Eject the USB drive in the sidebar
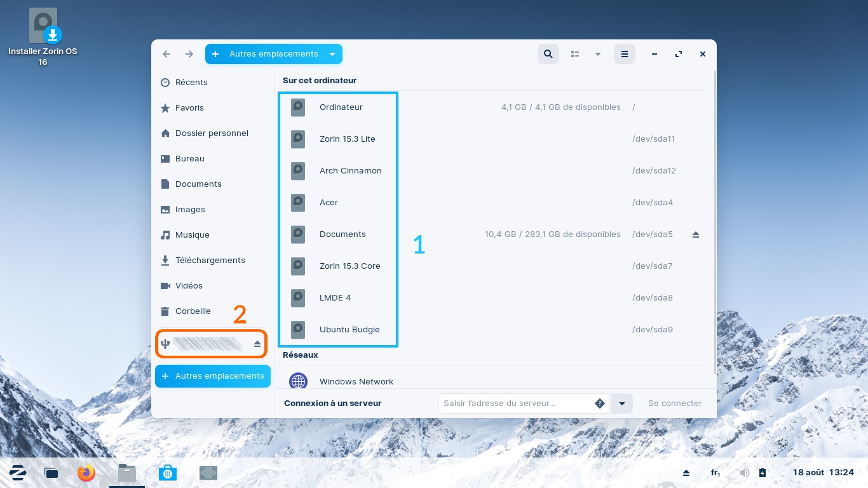 pos(257,344)
